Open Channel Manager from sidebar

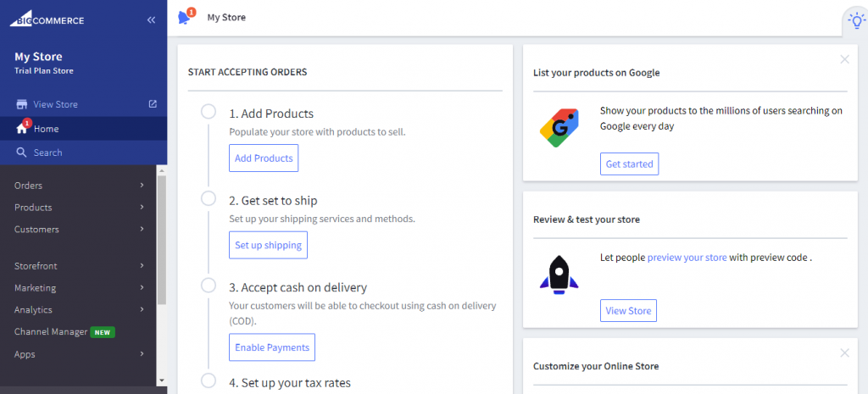(x=51, y=332)
